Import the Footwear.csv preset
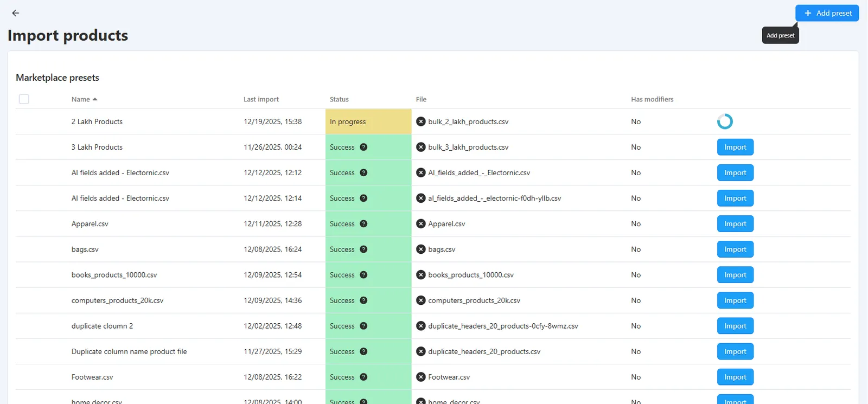The width and height of the screenshot is (868, 404). pos(735,377)
